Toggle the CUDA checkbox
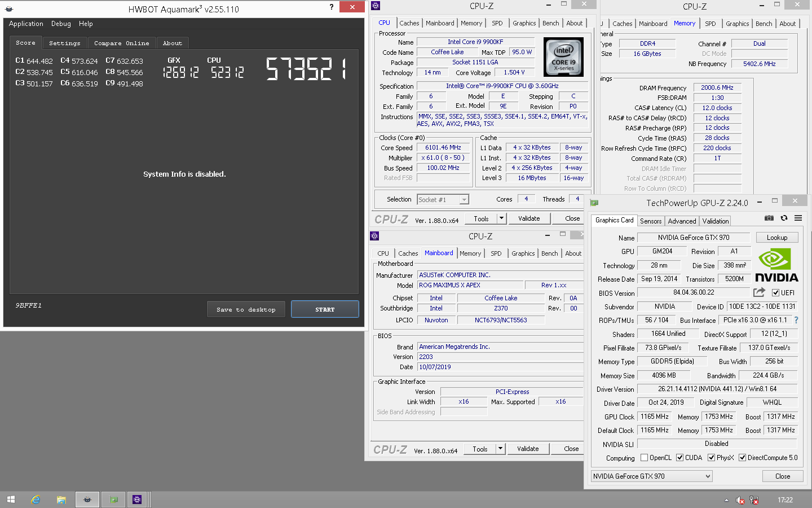Viewport: 812px width, 508px height. coord(679,458)
